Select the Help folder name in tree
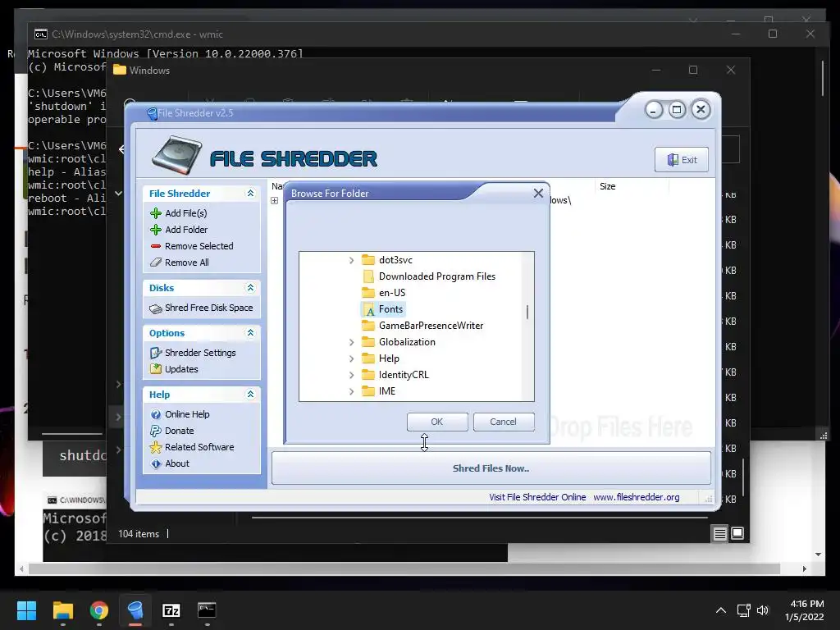The width and height of the screenshot is (840, 630). click(x=389, y=359)
